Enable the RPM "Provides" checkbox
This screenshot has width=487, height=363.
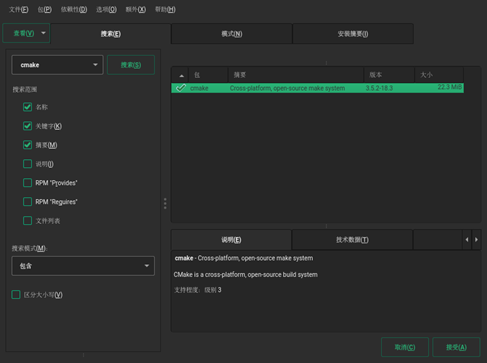click(x=27, y=183)
